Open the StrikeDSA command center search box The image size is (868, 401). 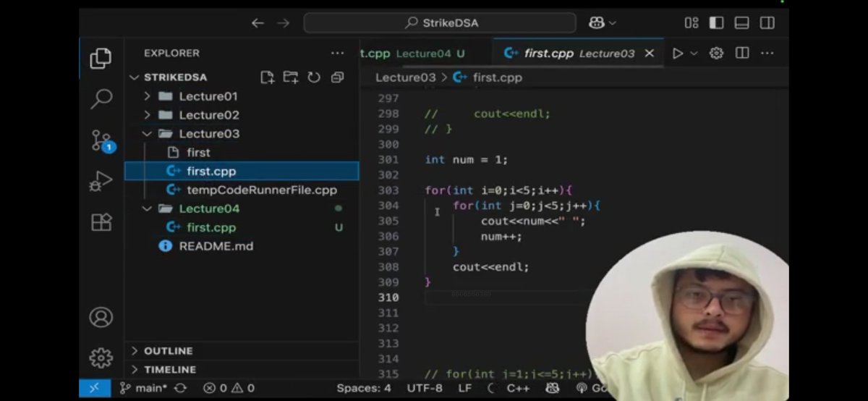point(441,23)
